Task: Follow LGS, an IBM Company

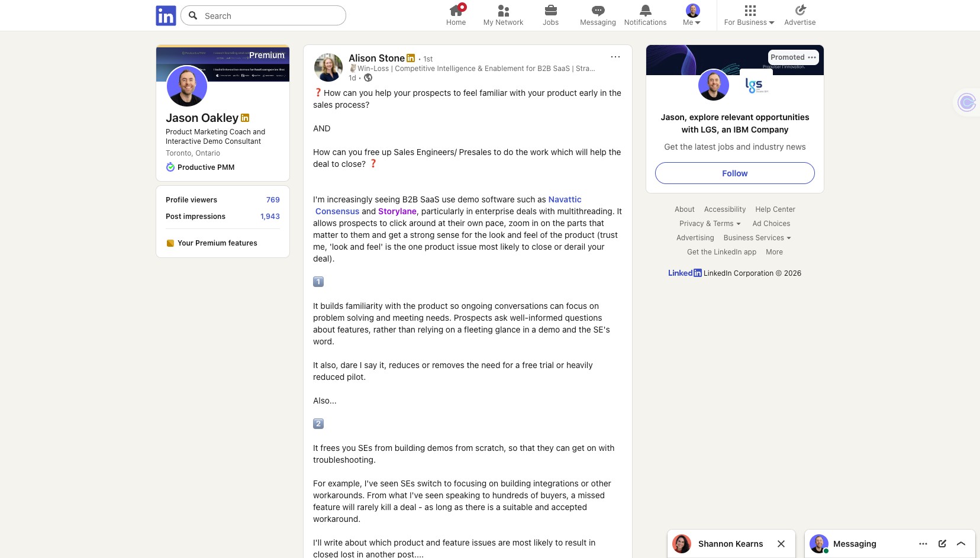Action: tap(735, 173)
